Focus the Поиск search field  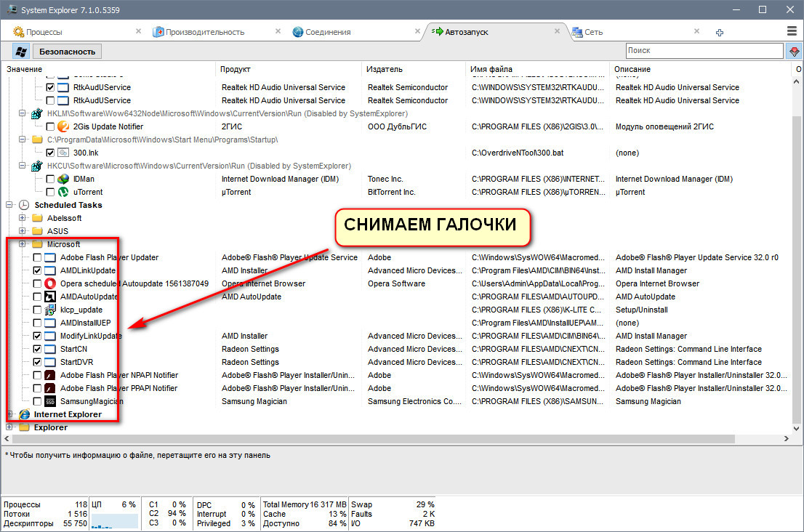point(704,51)
